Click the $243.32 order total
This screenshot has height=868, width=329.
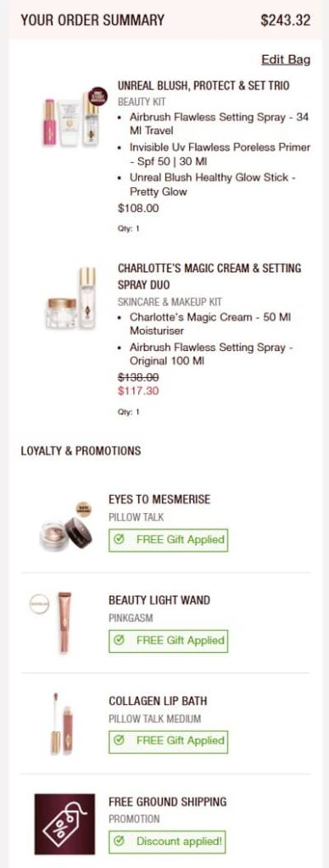[285, 20]
